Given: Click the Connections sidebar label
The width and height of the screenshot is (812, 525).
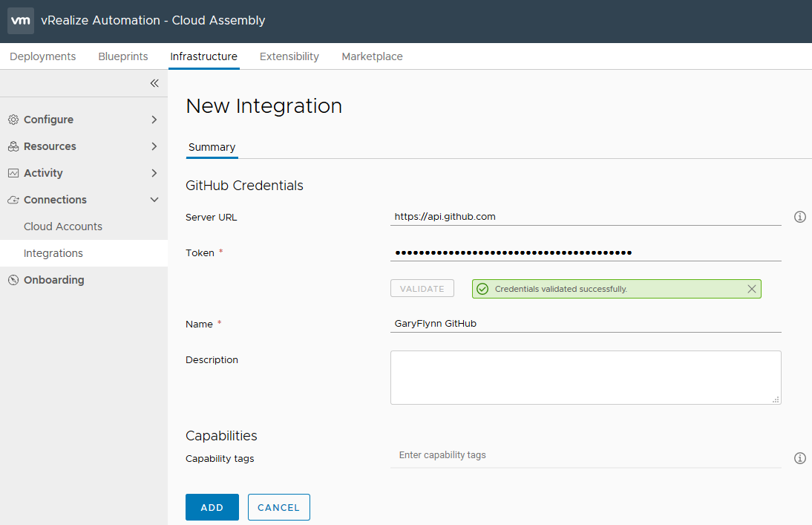Looking at the screenshot, I should pos(55,200).
